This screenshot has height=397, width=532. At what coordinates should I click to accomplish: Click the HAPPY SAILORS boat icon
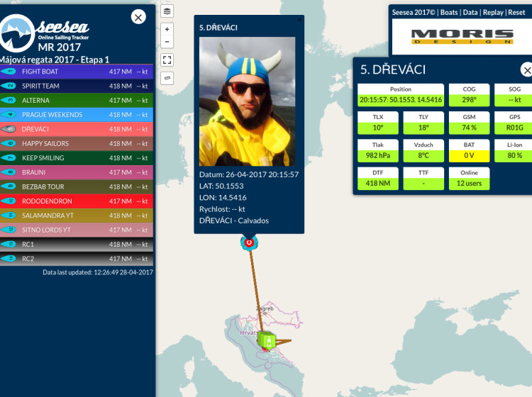9,143
